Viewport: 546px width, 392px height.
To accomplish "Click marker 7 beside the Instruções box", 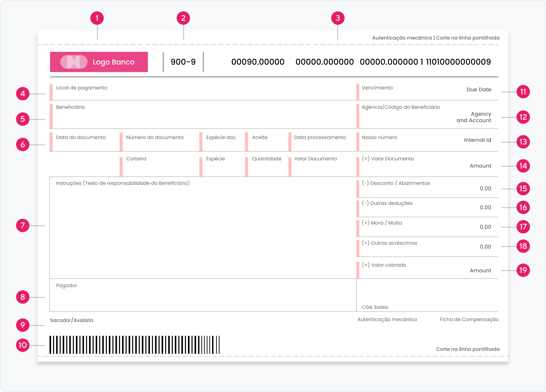I will click(x=23, y=225).
